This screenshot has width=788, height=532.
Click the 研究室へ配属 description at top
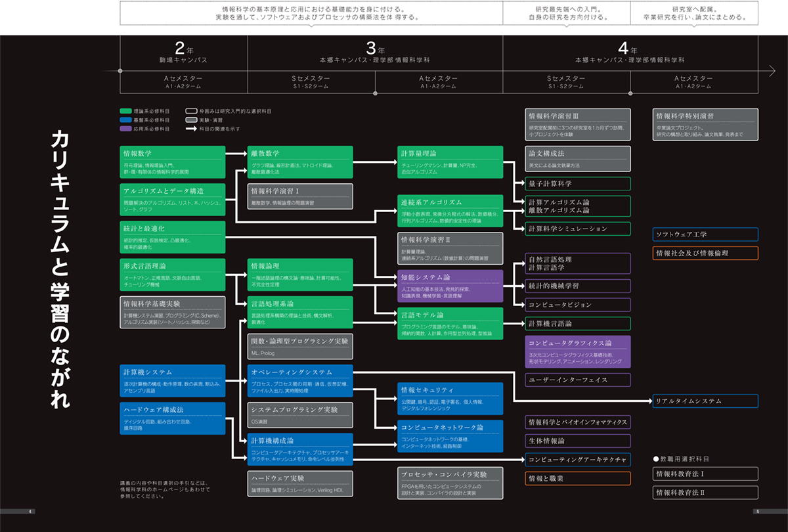(x=694, y=13)
